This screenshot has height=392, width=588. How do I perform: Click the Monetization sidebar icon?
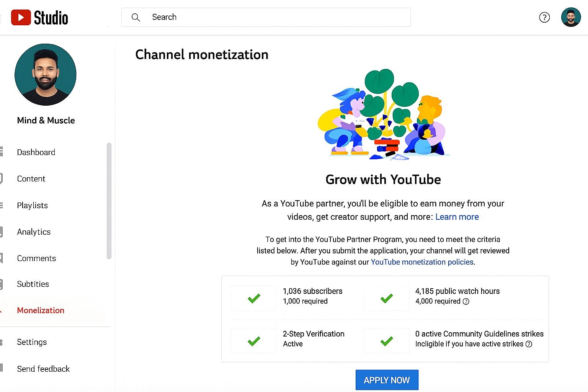point(2,310)
